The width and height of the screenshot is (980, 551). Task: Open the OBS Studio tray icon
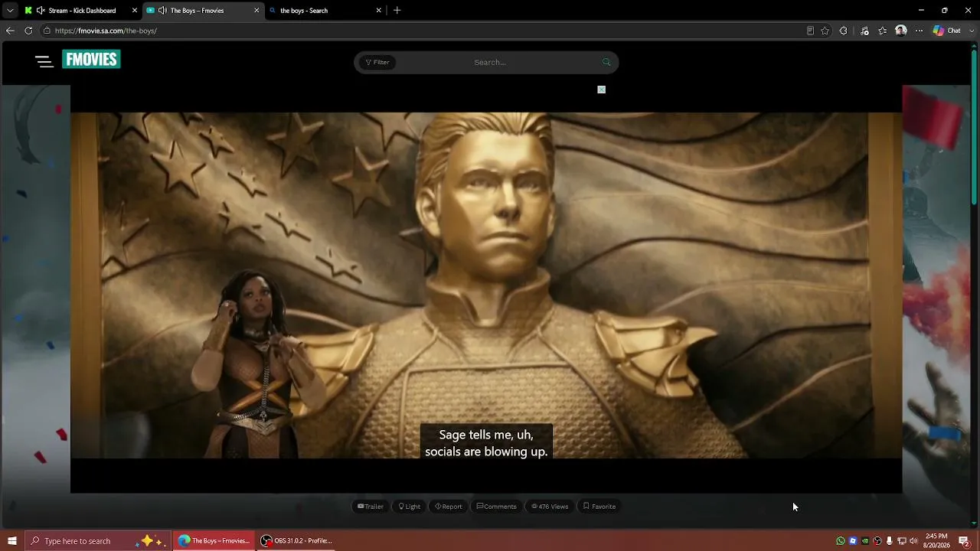877,541
